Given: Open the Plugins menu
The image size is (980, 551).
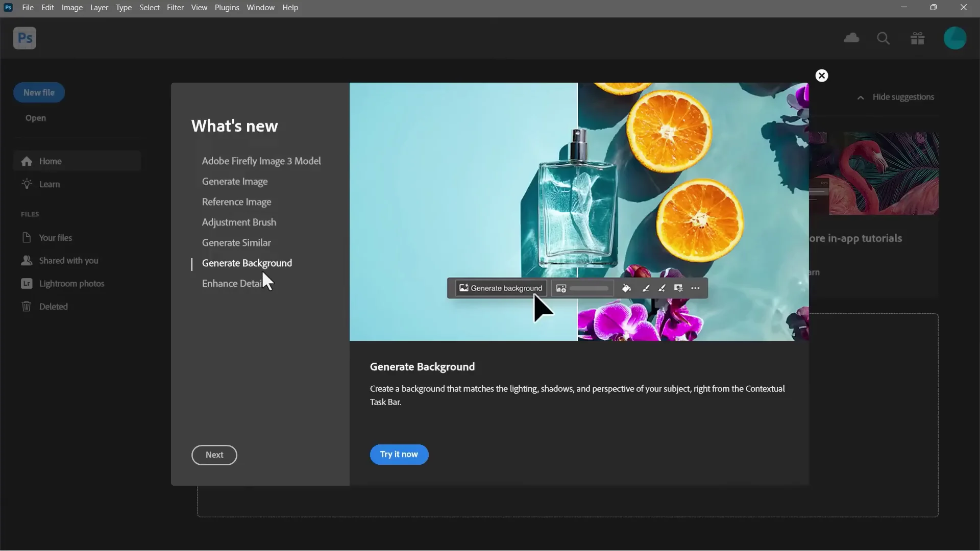Looking at the screenshot, I should pos(227,7).
